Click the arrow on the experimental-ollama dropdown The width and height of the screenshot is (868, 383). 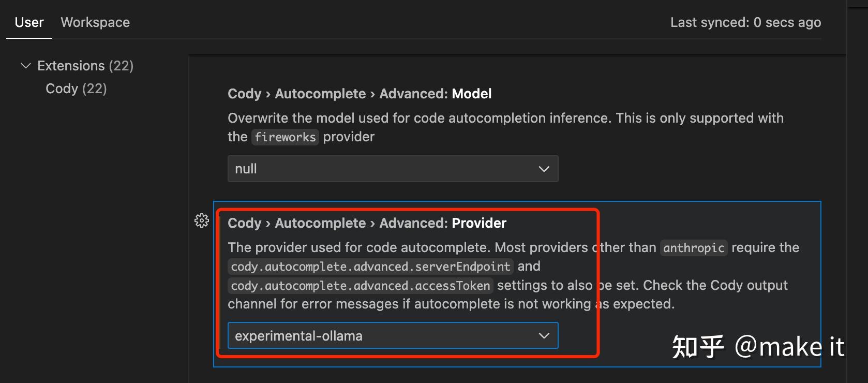click(x=544, y=335)
